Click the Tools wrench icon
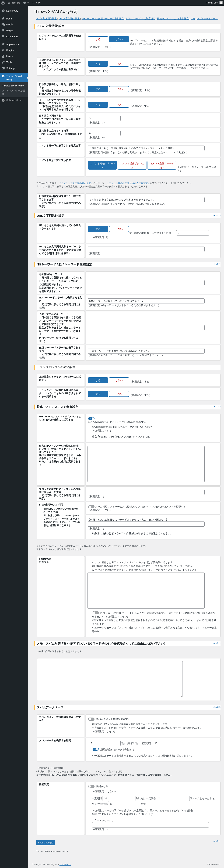The height and width of the screenshot is (868, 224). (x=3, y=62)
